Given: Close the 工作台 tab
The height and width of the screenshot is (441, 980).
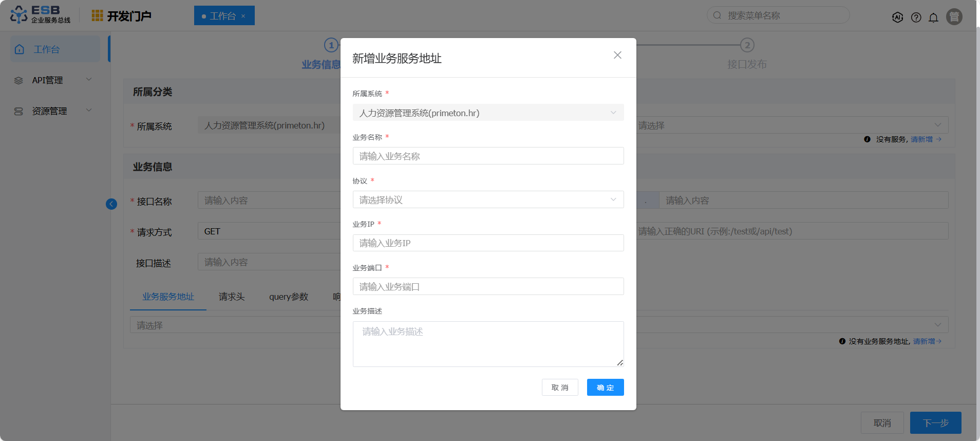Looking at the screenshot, I should pos(243,16).
